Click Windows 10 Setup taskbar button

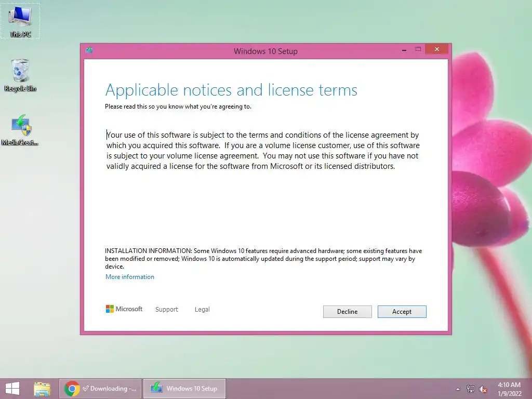(x=184, y=389)
